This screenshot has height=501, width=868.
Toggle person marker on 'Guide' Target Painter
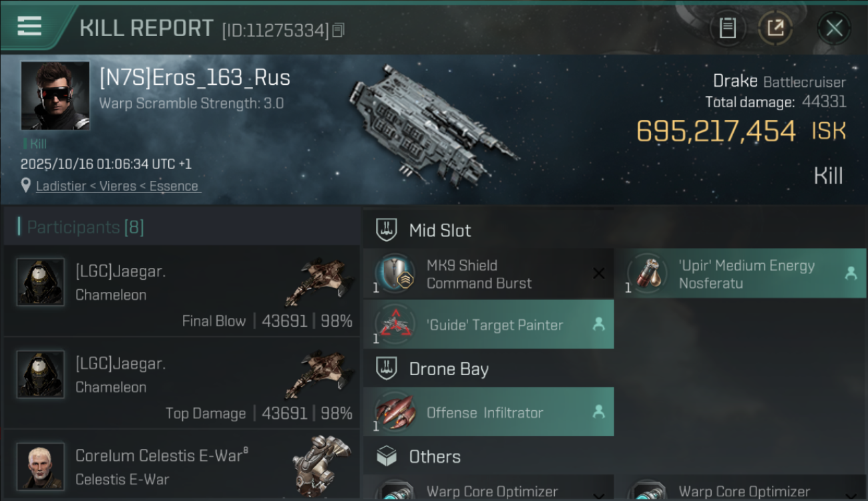coord(599,325)
